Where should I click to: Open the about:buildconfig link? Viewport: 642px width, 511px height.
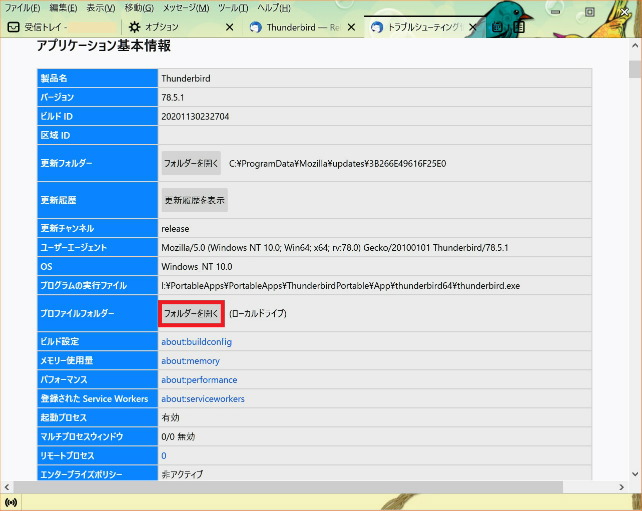[x=196, y=342]
